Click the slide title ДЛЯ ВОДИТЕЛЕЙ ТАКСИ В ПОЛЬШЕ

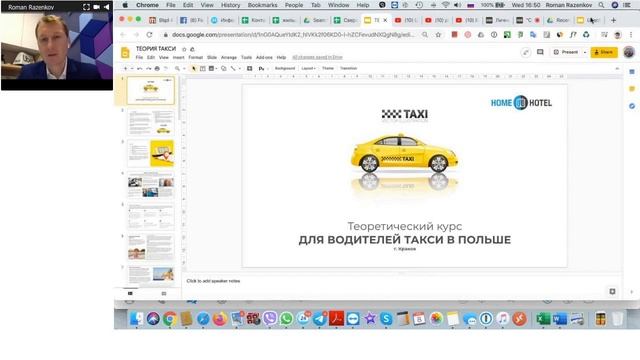pos(404,240)
